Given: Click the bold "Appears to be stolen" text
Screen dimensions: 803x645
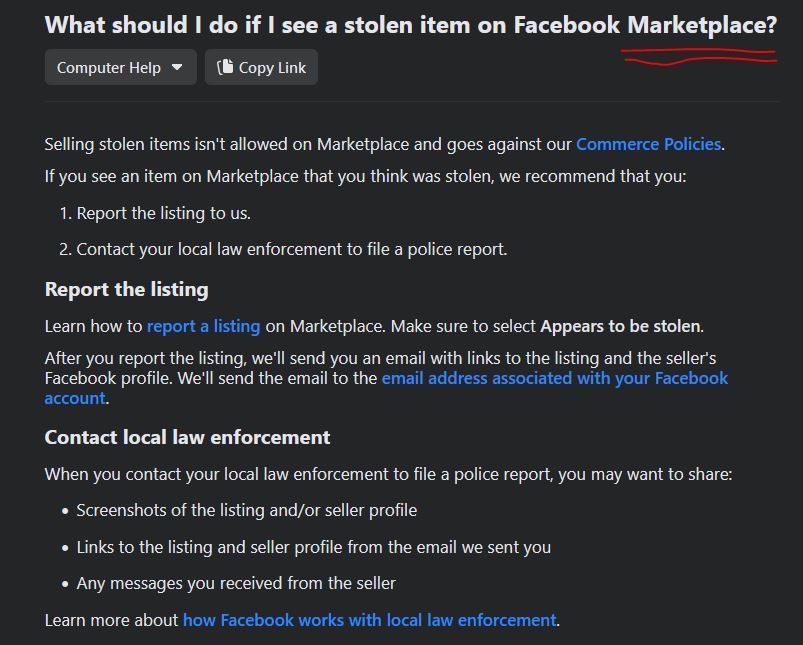Looking at the screenshot, I should (x=621, y=326).
